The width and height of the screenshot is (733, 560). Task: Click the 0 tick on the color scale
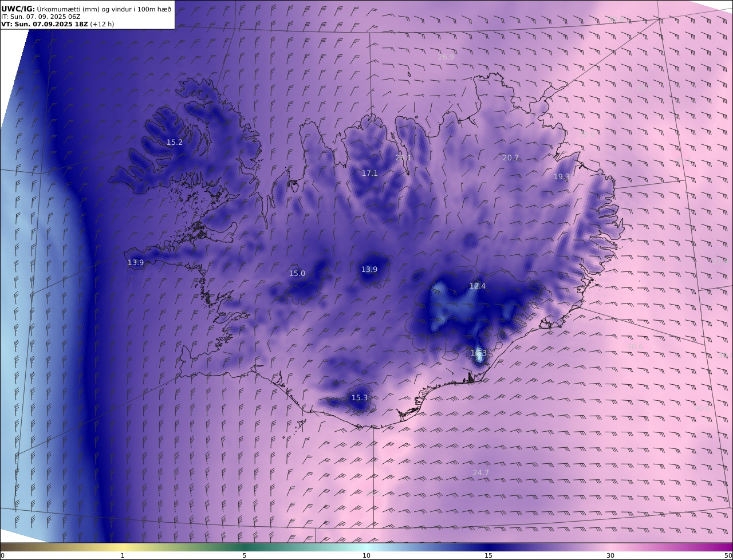tap(2, 555)
